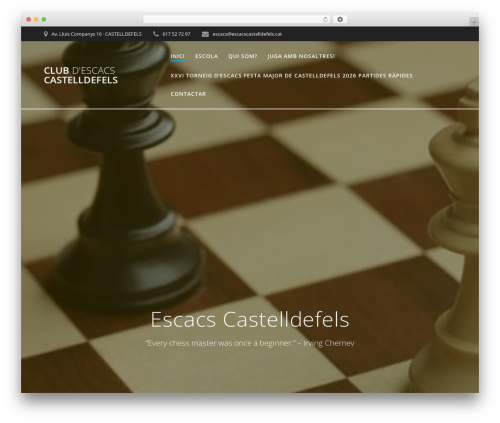Click the Irving Chernev quote text

coord(250,343)
